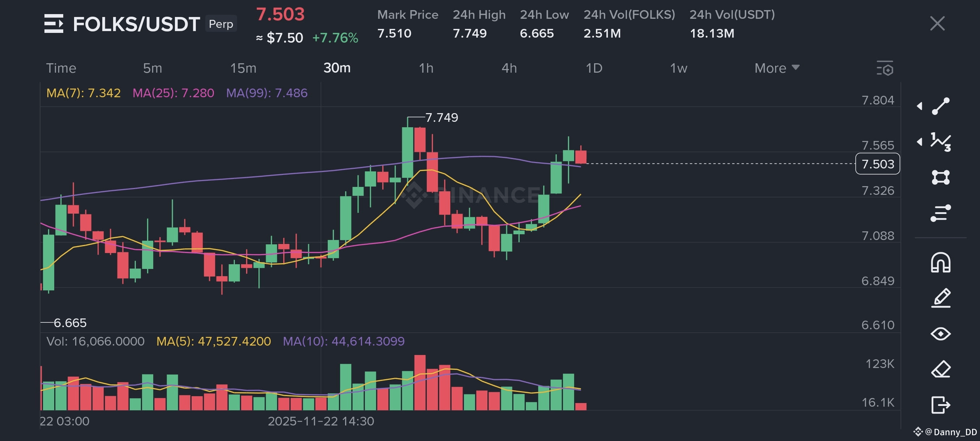Switch to the 1D interval
The image size is (980, 441).
[594, 68]
